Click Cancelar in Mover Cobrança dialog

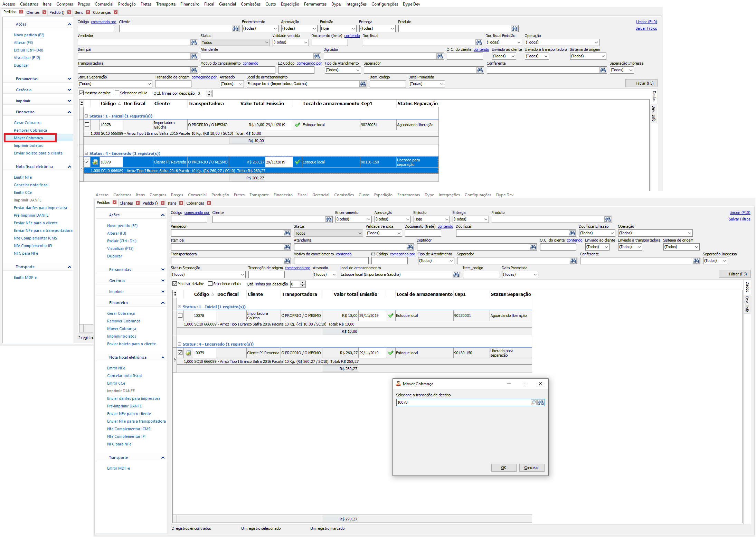531,468
